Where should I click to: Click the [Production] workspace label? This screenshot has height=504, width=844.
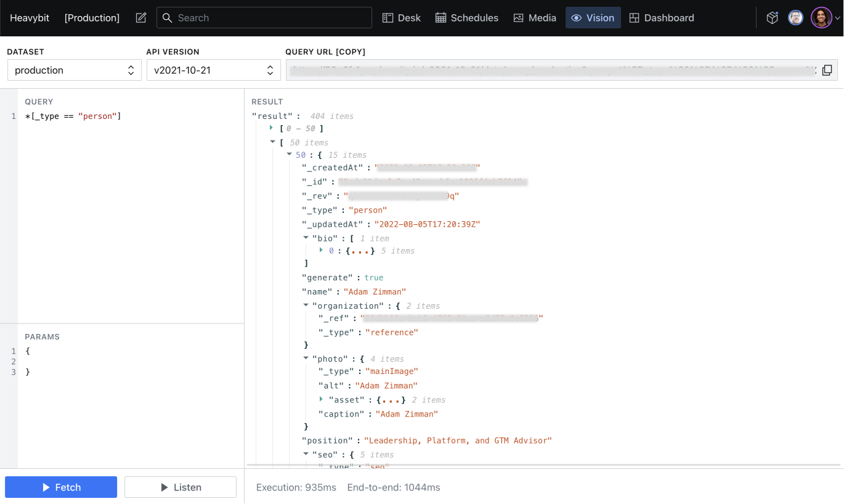[92, 18]
